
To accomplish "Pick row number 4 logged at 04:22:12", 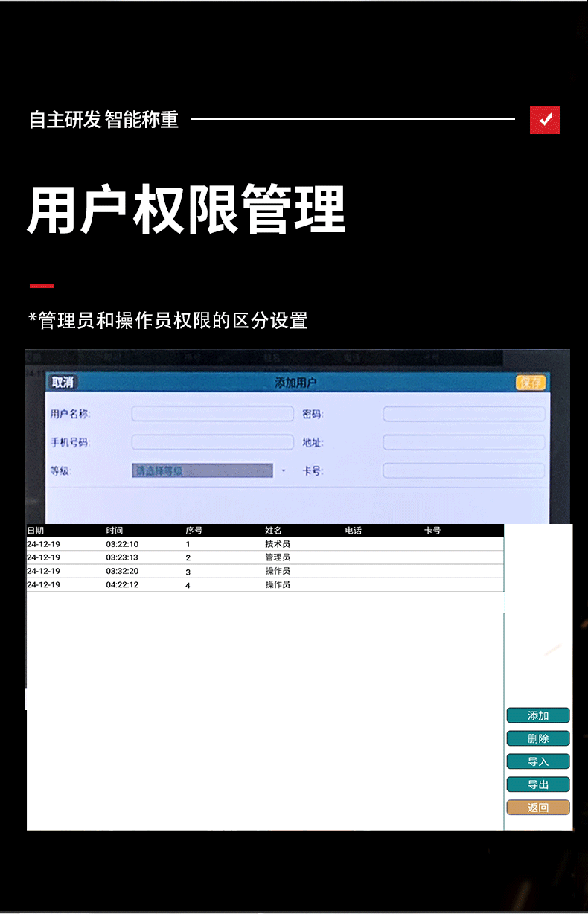I will 264,585.
